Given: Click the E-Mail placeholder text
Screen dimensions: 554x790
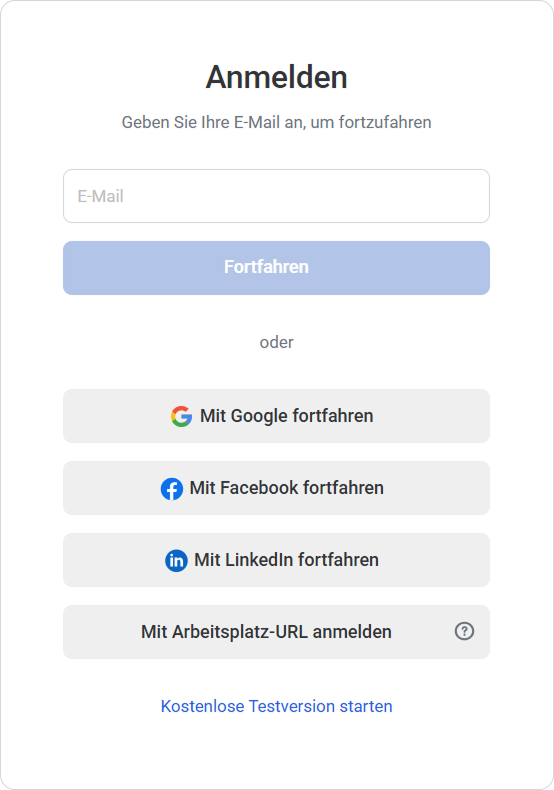Looking at the screenshot, I should pyautogui.click(x=100, y=196).
